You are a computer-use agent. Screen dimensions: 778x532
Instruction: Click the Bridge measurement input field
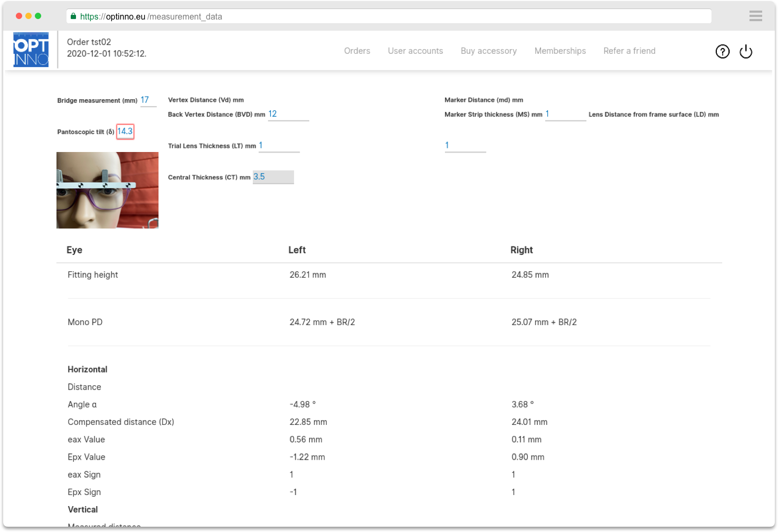[x=148, y=100]
